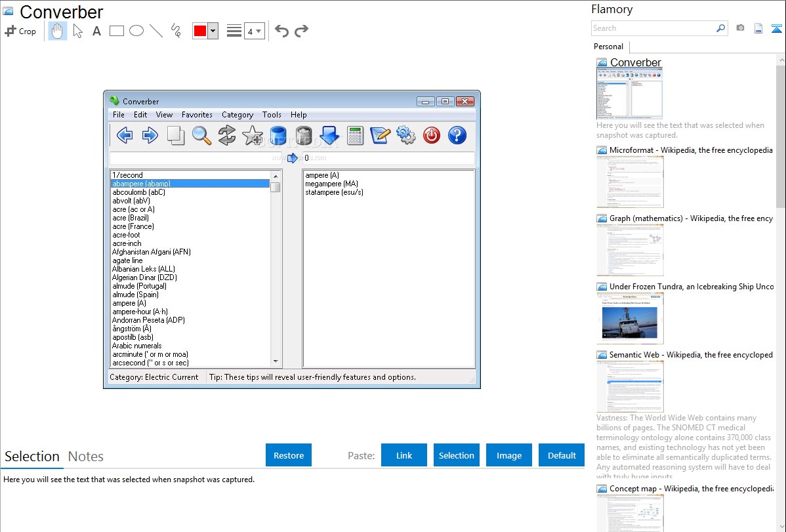
Task: Undo the last annotation
Action: coord(281,31)
